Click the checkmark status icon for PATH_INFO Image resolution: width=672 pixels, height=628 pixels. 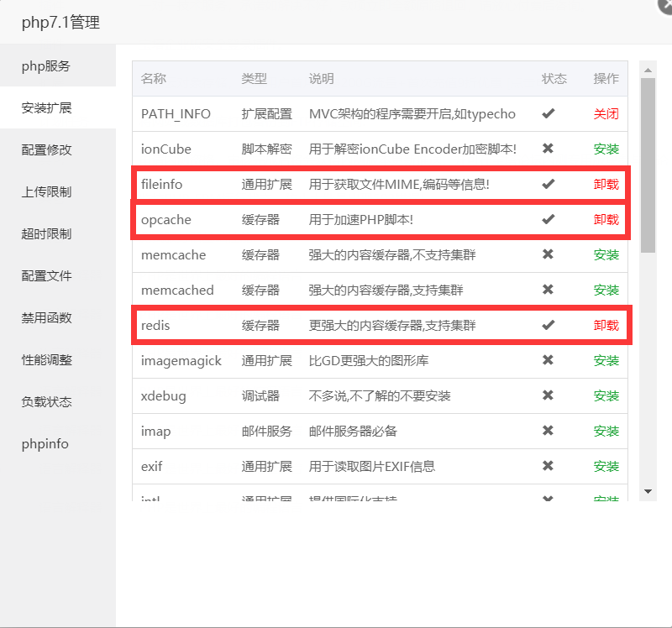(x=548, y=113)
